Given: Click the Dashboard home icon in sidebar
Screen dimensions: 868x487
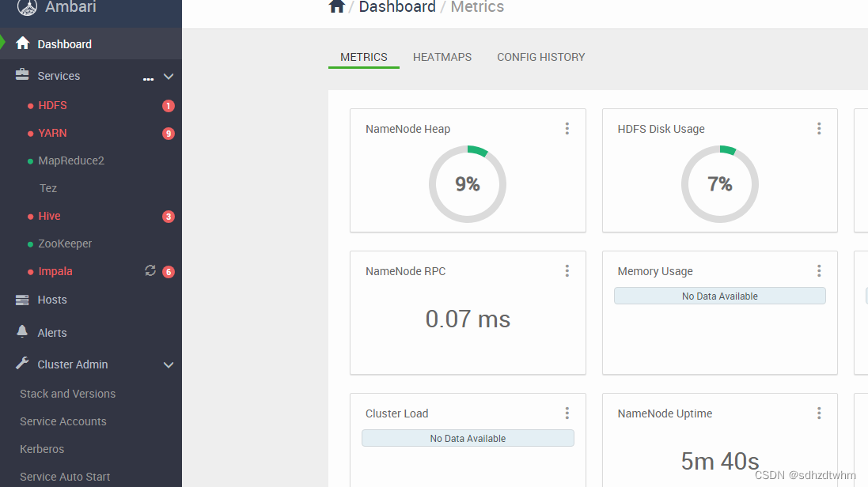Looking at the screenshot, I should 23,43.
